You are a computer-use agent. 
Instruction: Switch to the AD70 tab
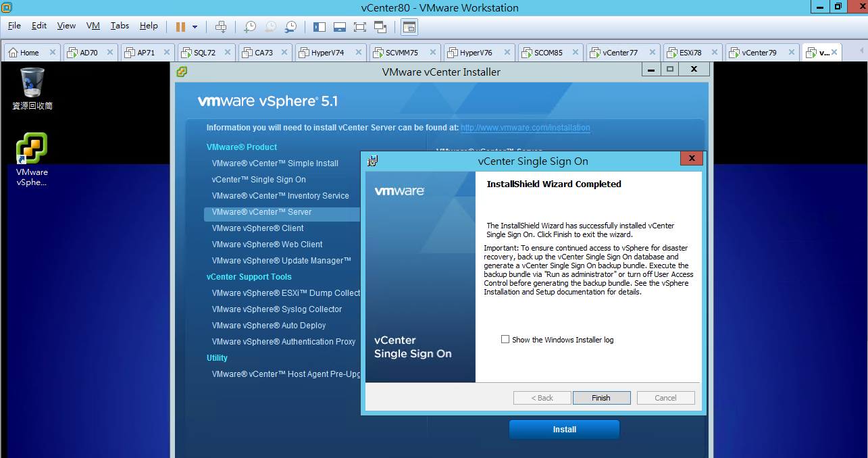91,53
